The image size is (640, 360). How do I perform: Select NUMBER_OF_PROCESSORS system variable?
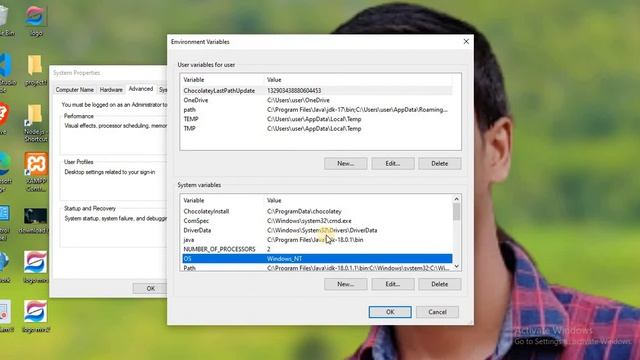(x=317, y=249)
